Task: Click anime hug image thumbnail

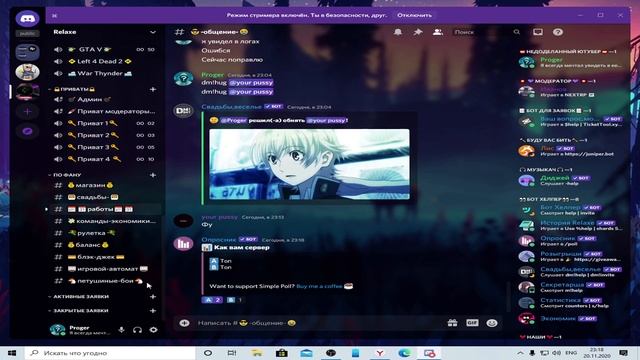Action: click(x=309, y=164)
